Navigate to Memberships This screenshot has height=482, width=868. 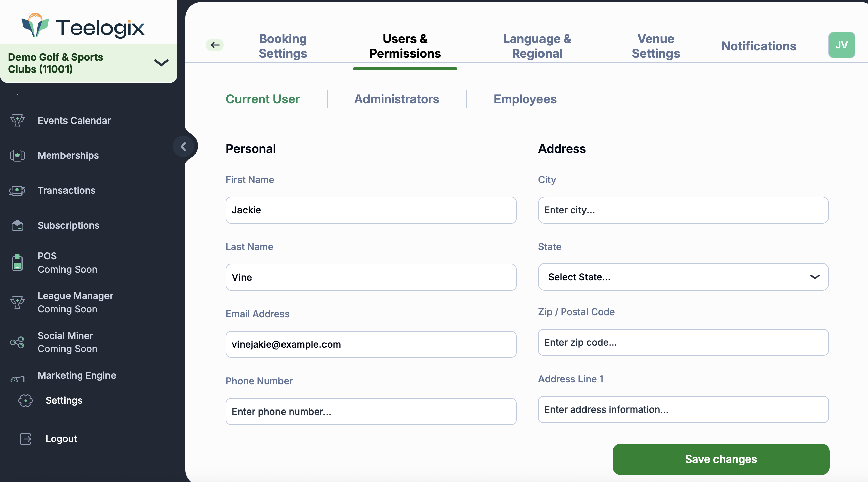tap(68, 155)
